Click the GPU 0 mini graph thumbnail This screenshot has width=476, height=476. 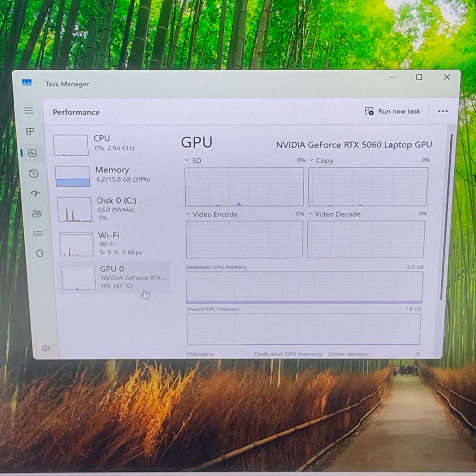(x=78, y=278)
